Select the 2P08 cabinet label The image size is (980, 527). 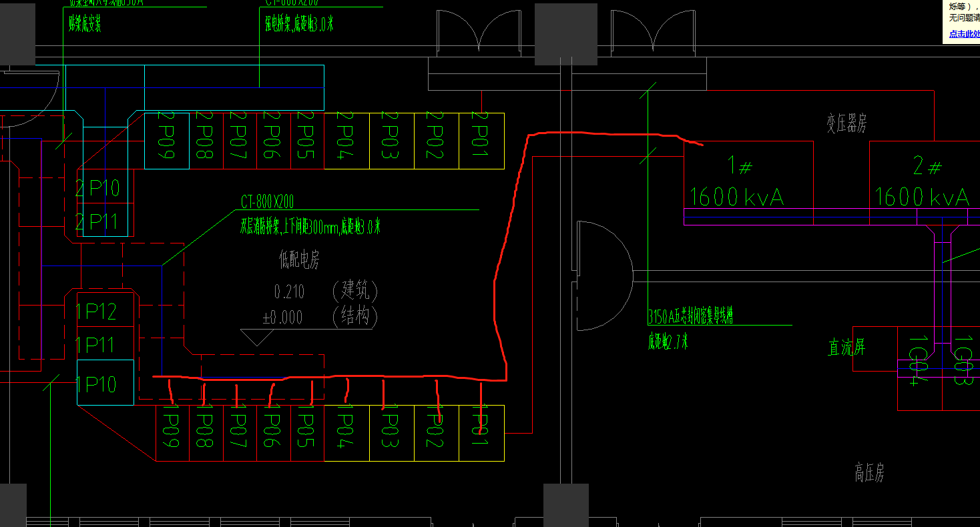tap(204, 136)
